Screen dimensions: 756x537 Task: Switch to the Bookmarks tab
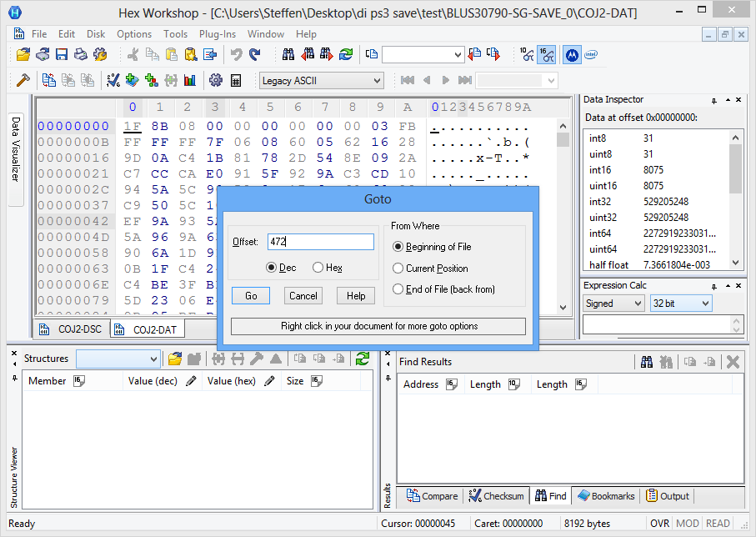pos(606,496)
